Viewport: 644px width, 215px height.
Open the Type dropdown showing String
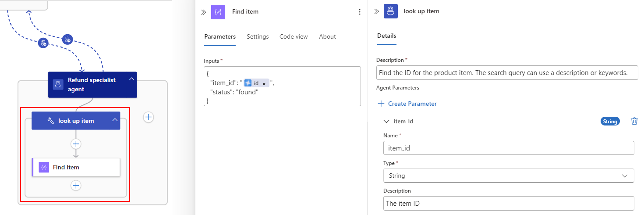508,176
